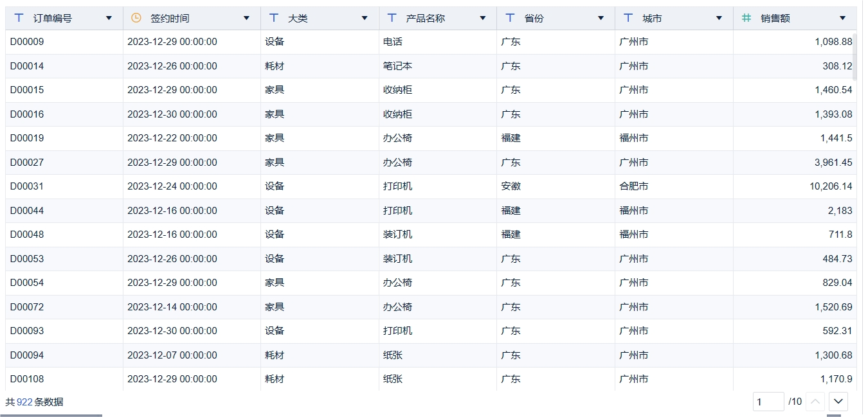
Task: Go to the next page with the down chevron
Action: click(838, 402)
